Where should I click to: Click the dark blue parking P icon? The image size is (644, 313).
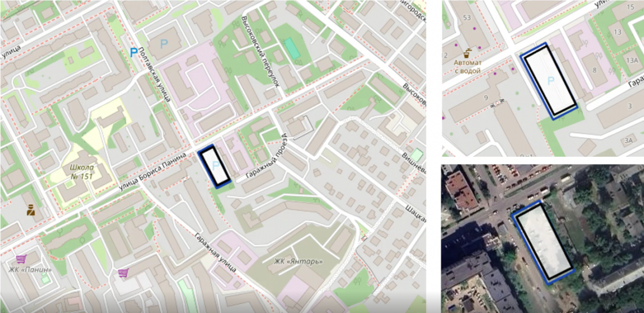[134, 52]
